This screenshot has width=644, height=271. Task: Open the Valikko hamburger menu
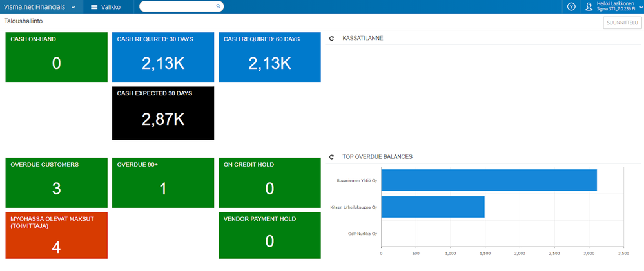[106, 7]
